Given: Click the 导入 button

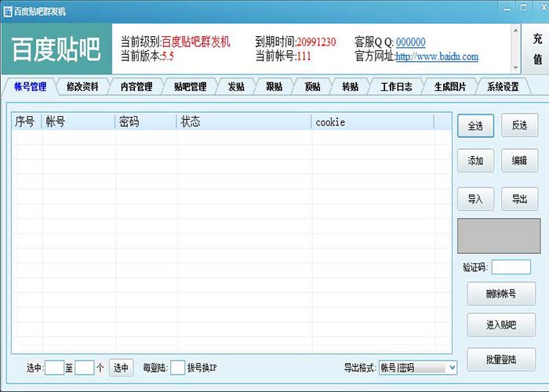Looking at the screenshot, I should 475,199.
